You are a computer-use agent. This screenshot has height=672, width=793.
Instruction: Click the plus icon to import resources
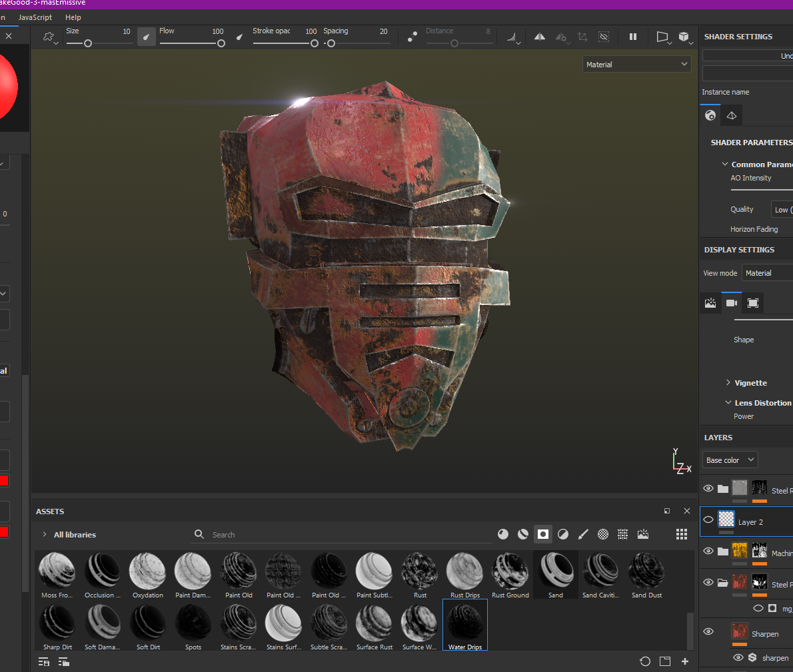click(x=684, y=661)
